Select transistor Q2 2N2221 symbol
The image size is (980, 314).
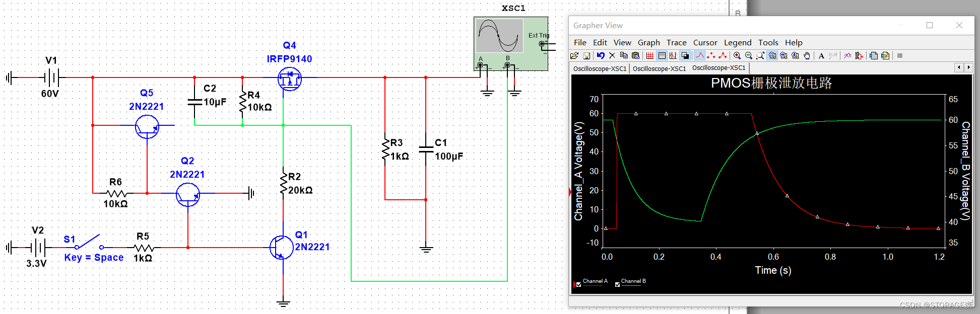point(188,194)
